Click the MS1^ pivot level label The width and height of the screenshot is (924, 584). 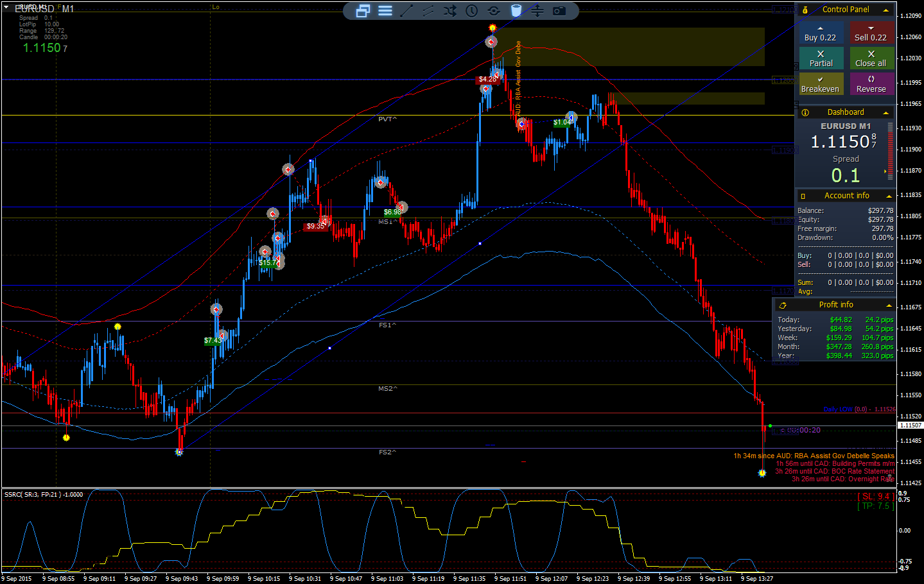tap(387, 222)
